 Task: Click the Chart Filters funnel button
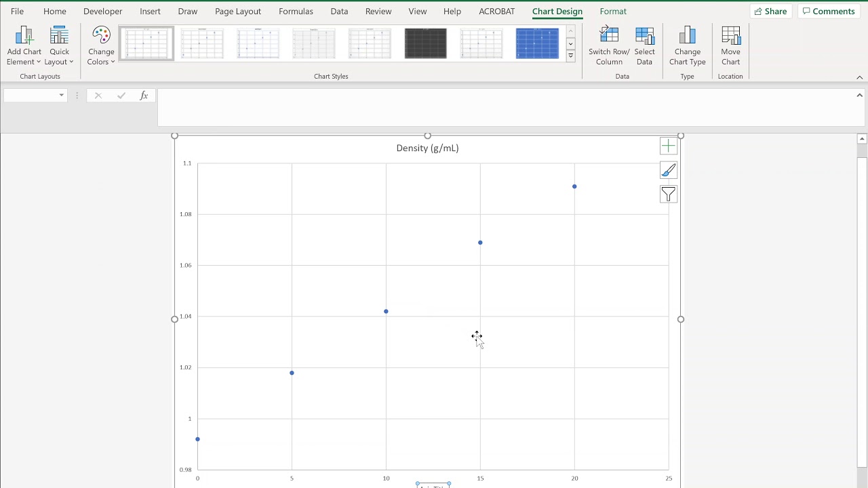point(668,195)
